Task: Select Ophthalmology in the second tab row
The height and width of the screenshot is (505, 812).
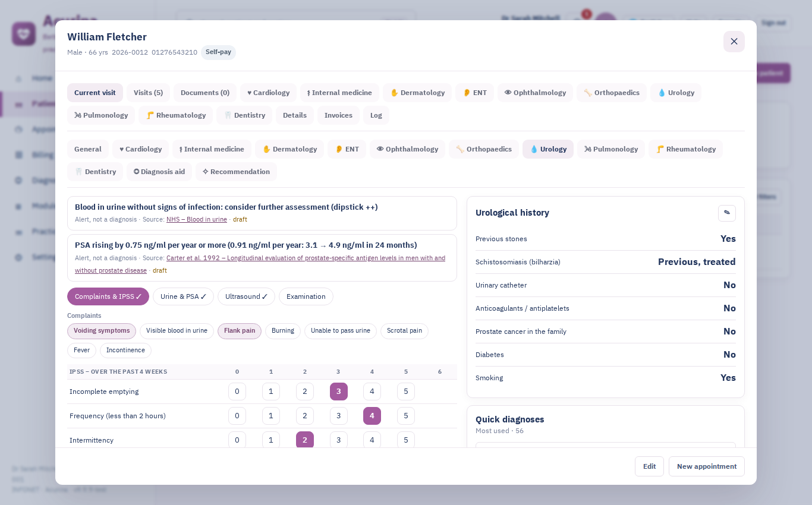Action: click(407, 149)
